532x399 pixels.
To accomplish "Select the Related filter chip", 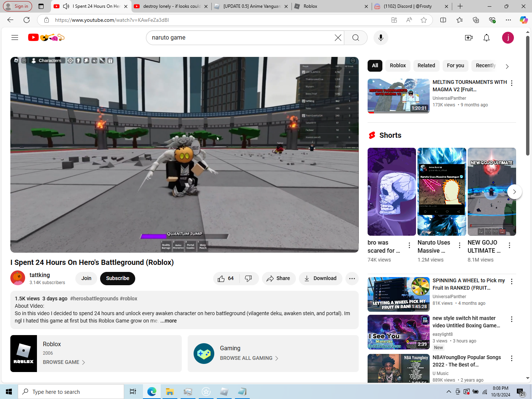I will pyautogui.click(x=426, y=66).
